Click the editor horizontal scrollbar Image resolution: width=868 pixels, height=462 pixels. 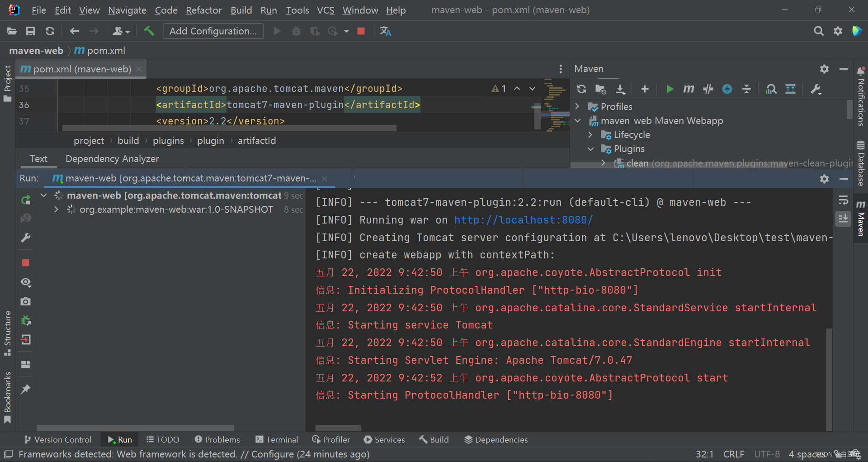coord(229,128)
